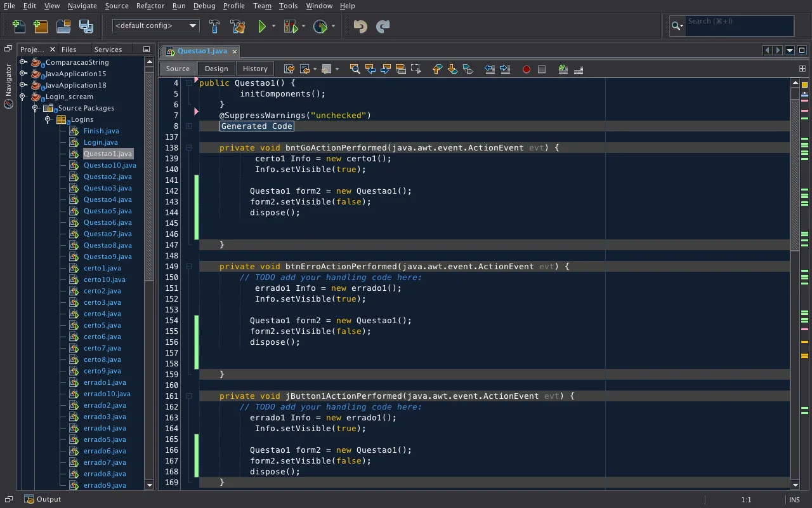812x508 pixels.
Task: Run the project with green play icon
Action: [261, 26]
